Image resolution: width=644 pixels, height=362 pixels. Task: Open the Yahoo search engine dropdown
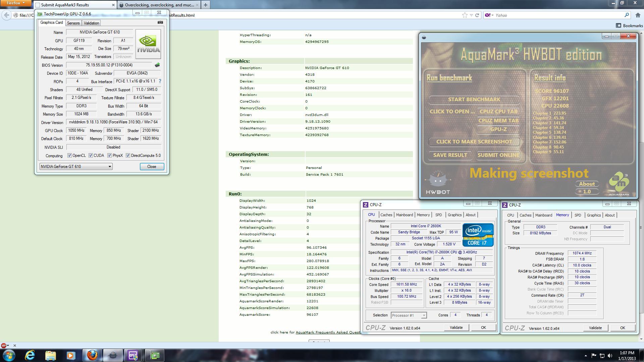489,15
